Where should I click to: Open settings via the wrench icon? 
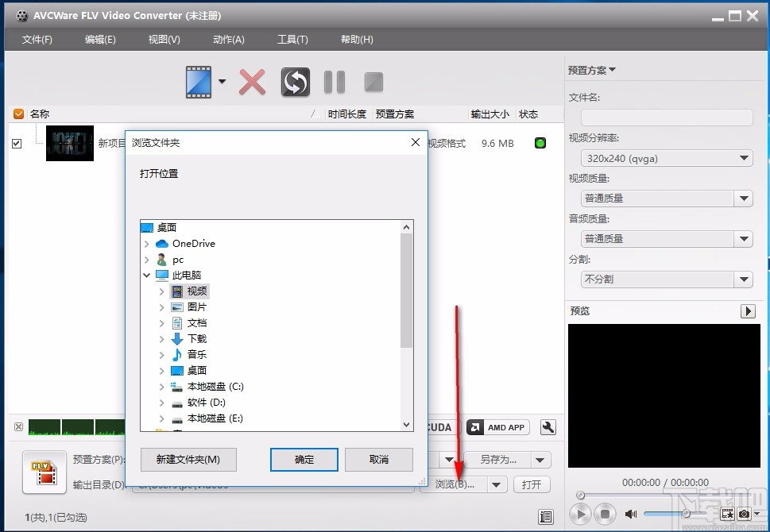pos(547,427)
